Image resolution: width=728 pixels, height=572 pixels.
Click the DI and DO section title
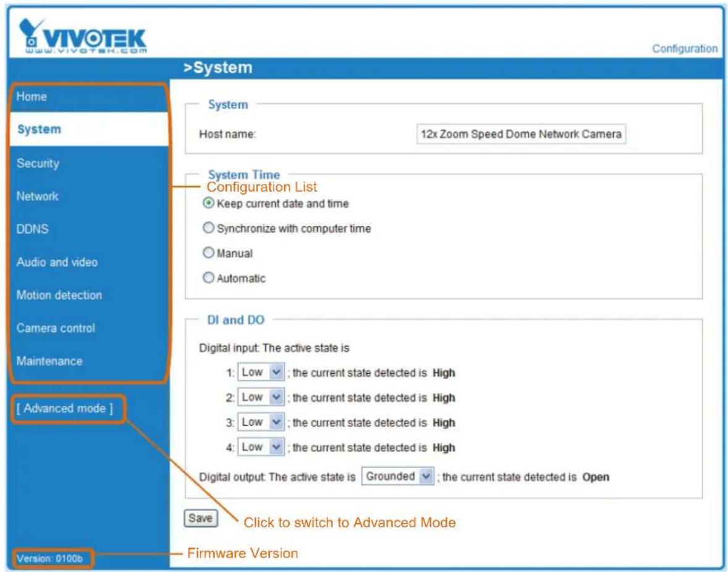point(235,320)
